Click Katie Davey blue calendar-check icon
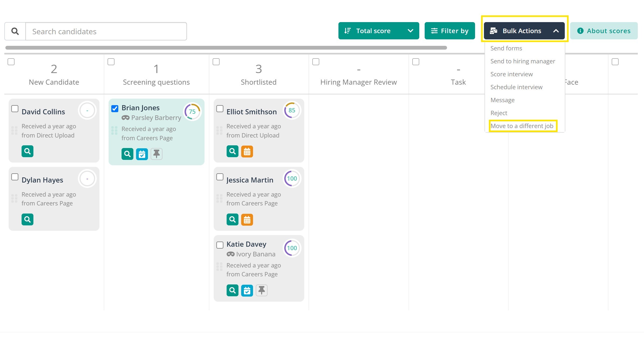The width and height of the screenshot is (644, 337). point(247,290)
